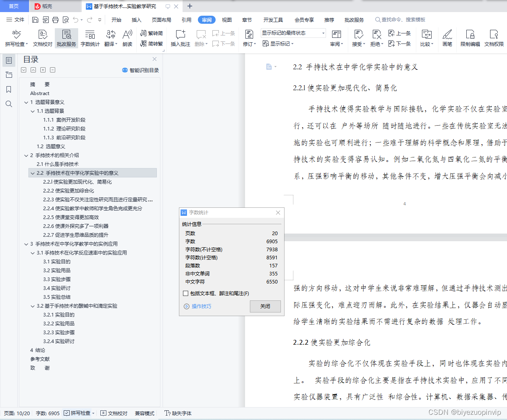Close the 目录 outline panel

pos(154,59)
